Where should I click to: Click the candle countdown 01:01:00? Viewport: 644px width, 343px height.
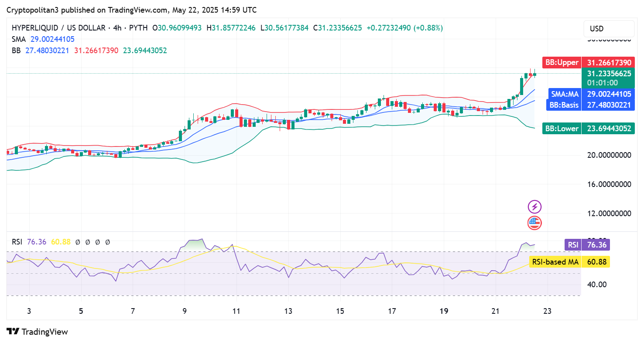coord(602,83)
